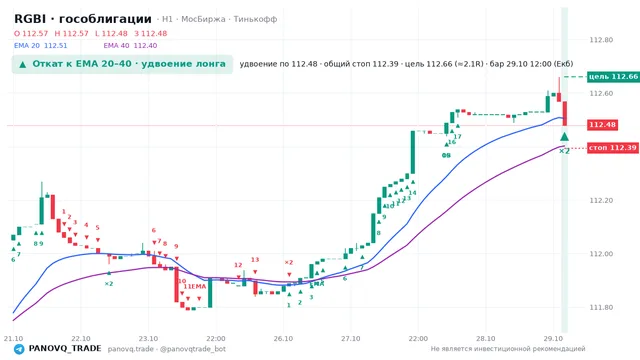Click the 112.80 price axis label
The height and width of the screenshot is (360, 640).
(x=601, y=40)
